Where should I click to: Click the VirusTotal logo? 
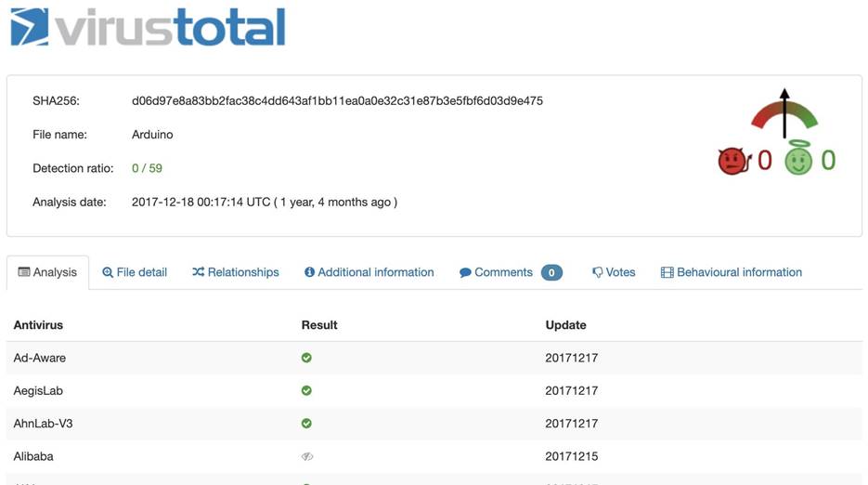[x=148, y=27]
